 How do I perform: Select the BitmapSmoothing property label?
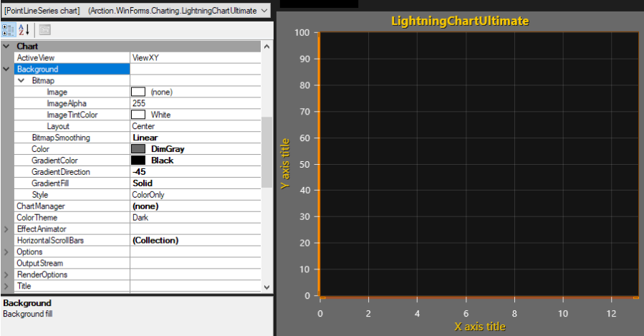coord(61,138)
